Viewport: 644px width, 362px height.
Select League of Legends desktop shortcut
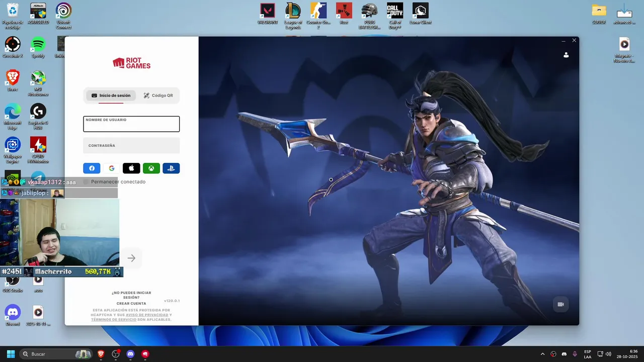[x=293, y=16]
